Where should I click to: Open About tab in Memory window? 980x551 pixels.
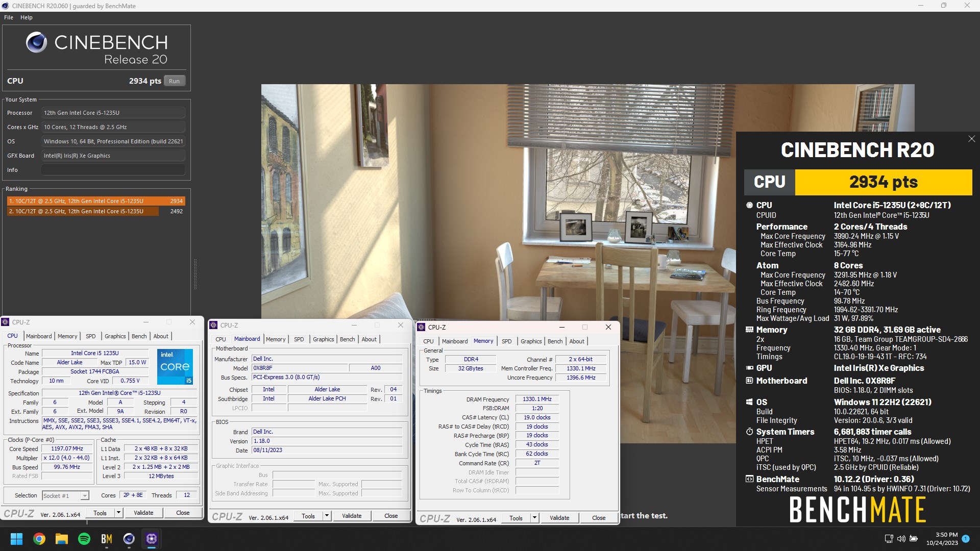577,341
